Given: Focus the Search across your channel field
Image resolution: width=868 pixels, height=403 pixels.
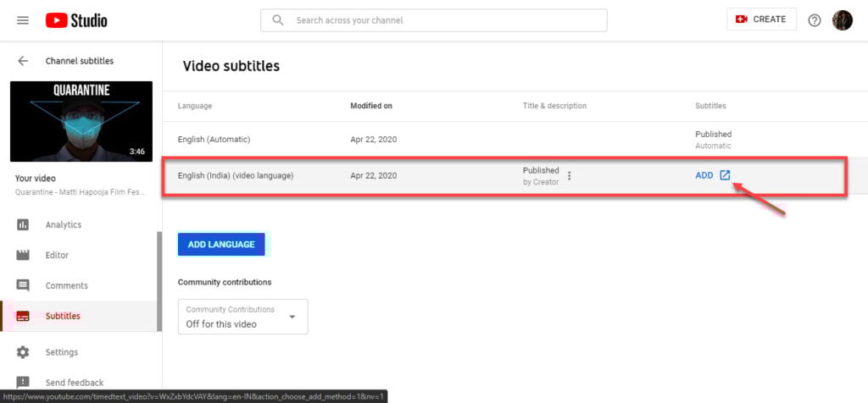Looking at the screenshot, I should [433, 20].
